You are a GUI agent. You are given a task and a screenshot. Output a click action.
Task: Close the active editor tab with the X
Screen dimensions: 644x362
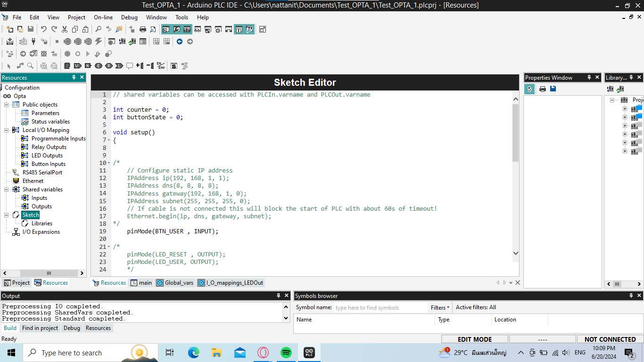[518, 283]
